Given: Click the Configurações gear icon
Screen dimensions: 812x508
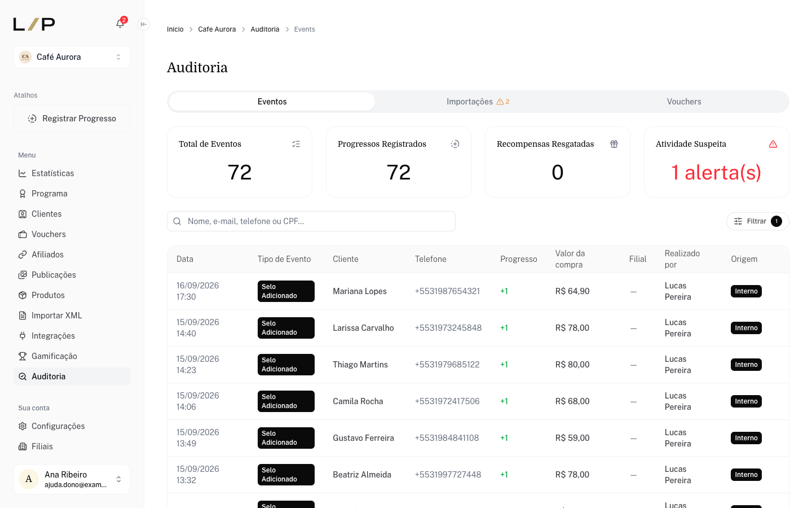Looking at the screenshot, I should [x=23, y=426].
